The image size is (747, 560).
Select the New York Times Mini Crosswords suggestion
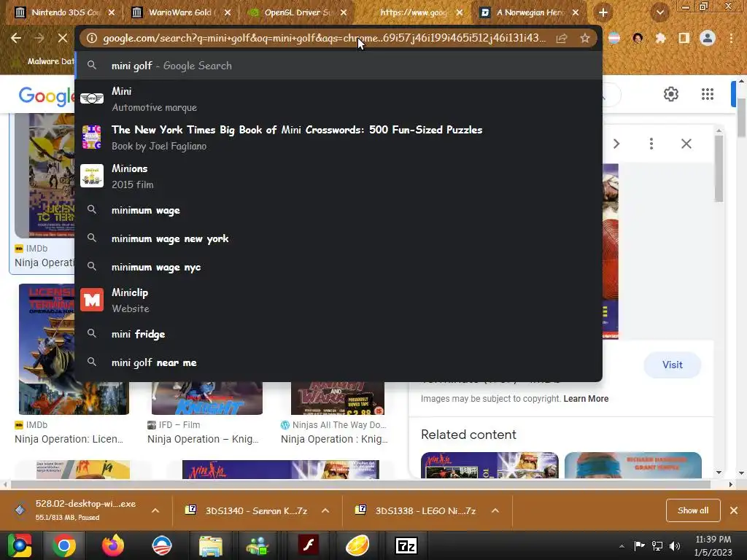[x=338, y=138]
